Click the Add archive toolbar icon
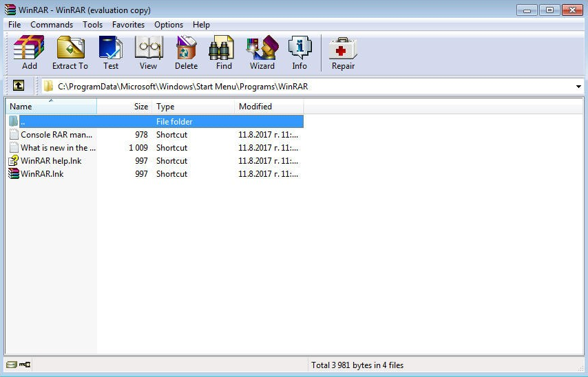This screenshot has height=377, width=588. coord(29,47)
